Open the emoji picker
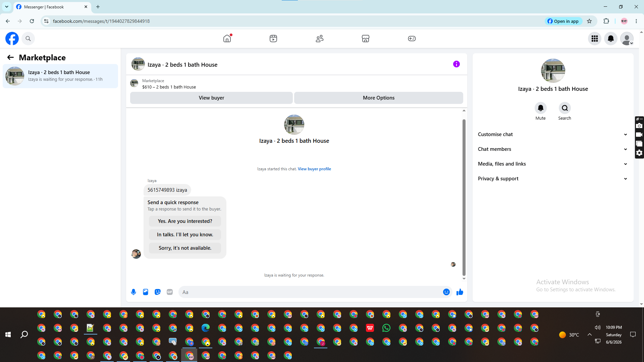This screenshot has height=362, width=644. coord(446,292)
